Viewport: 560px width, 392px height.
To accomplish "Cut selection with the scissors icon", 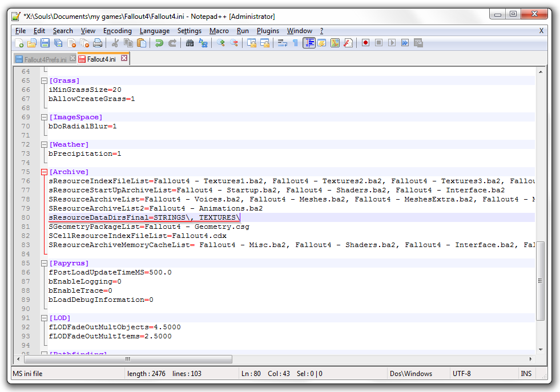I will [x=115, y=43].
